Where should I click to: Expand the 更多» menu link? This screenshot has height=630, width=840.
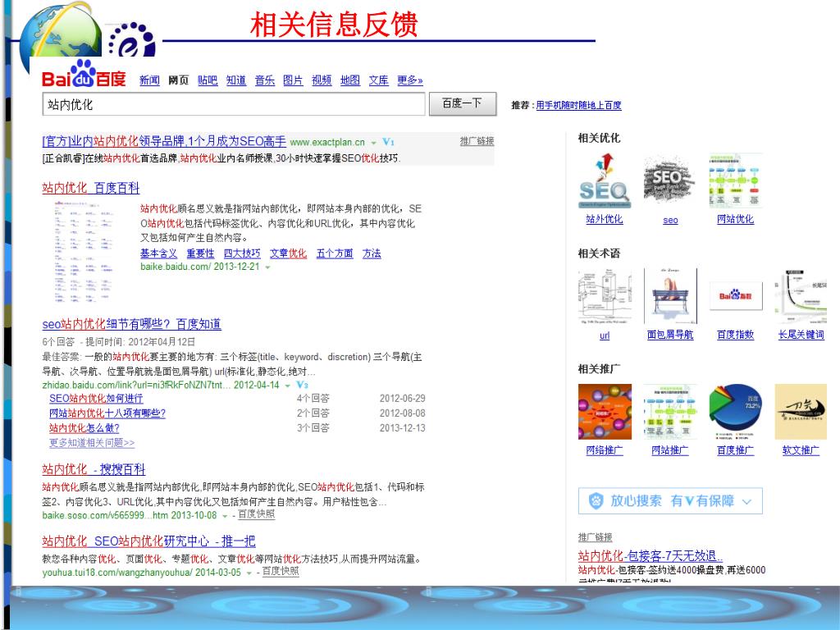click(x=410, y=80)
